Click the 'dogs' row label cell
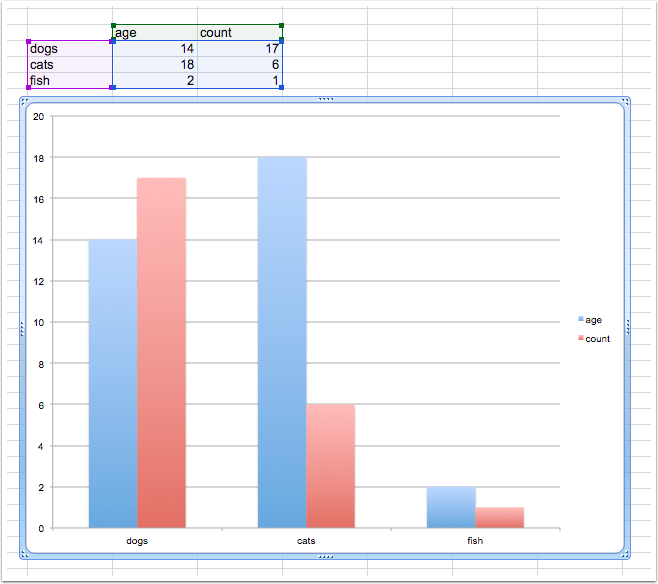The image size is (658, 584). coord(69,48)
